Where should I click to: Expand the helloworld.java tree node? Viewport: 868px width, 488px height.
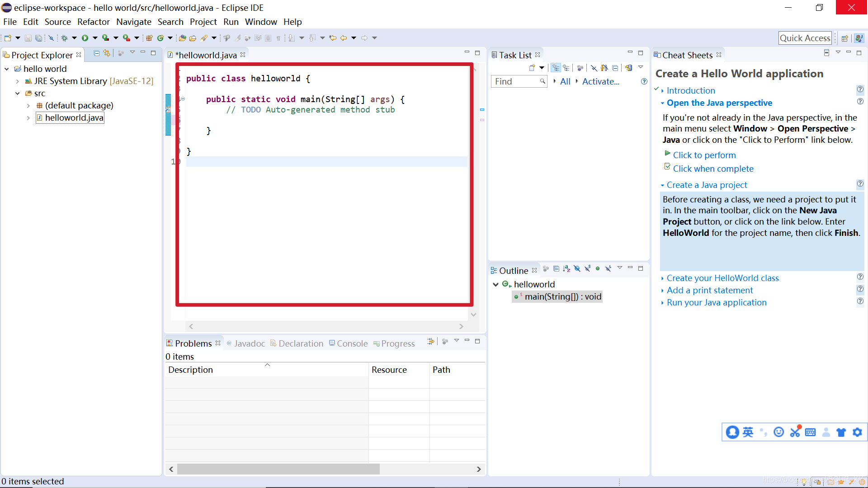point(28,118)
